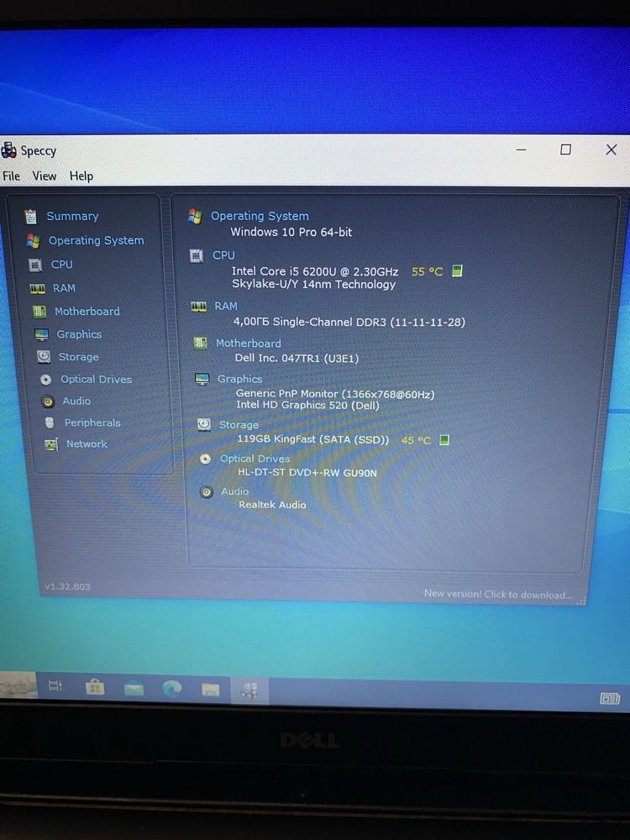Click the hard drive icon in summary panel
Screen dimensions: 630x840
tap(203, 425)
